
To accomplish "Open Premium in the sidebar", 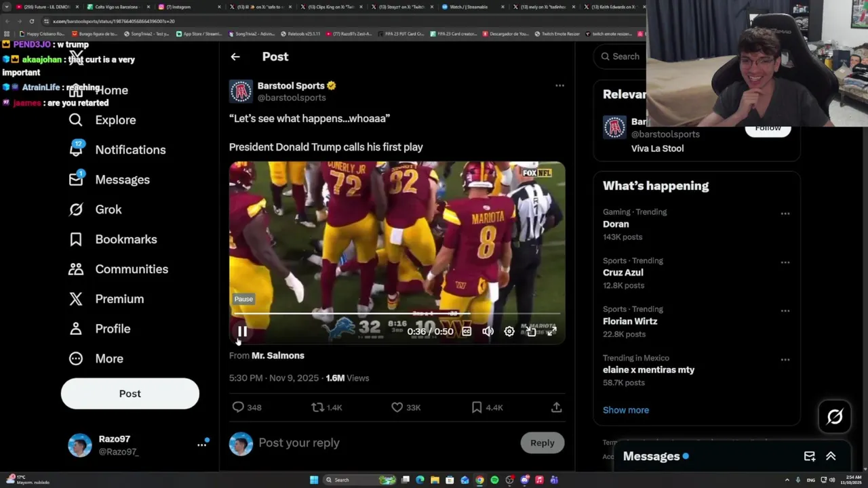I will pos(106,299).
